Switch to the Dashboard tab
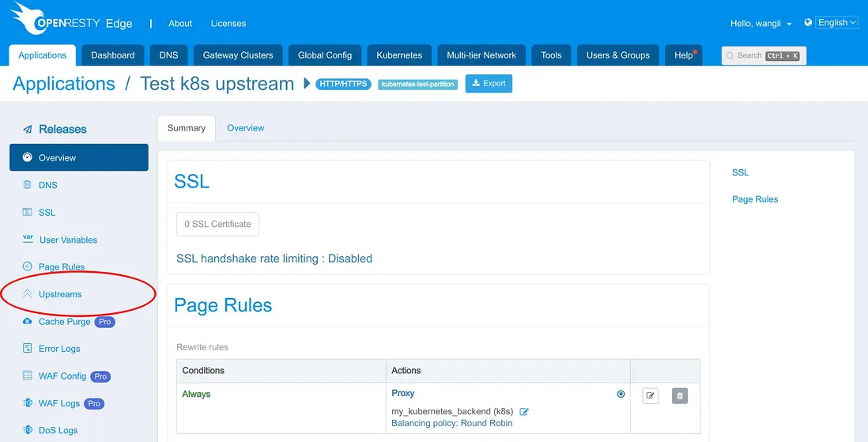The height and width of the screenshot is (442, 868). (113, 55)
